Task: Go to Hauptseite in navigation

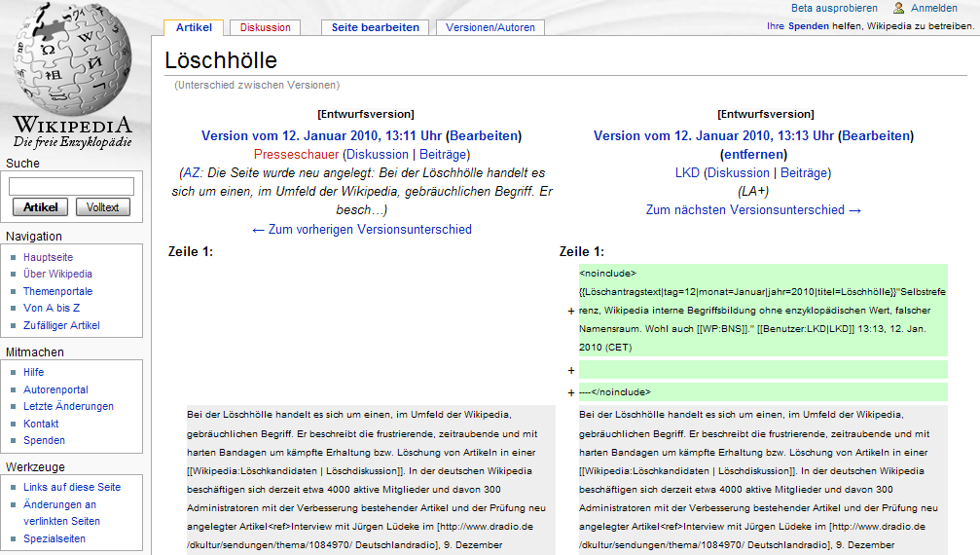Action: [48, 257]
